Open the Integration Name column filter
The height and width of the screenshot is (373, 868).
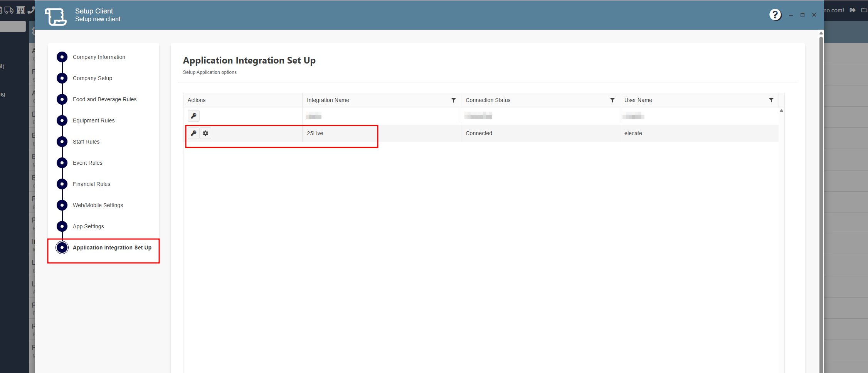click(x=454, y=100)
